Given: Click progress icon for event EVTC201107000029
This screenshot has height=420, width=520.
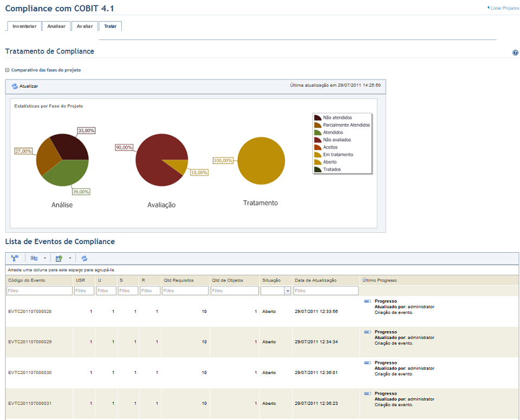Looking at the screenshot, I should pos(367,332).
